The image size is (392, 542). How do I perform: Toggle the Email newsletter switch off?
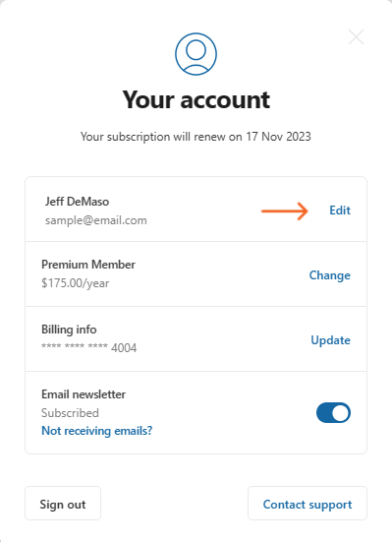point(333,412)
